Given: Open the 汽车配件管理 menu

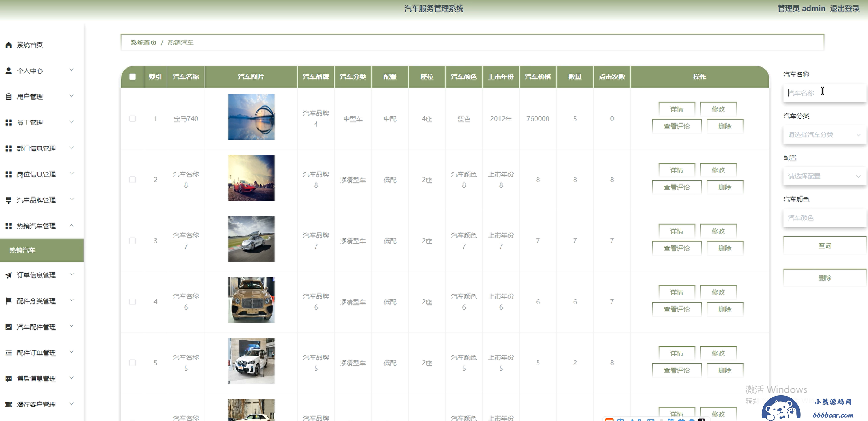Looking at the screenshot, I should (x=42, y=327).
